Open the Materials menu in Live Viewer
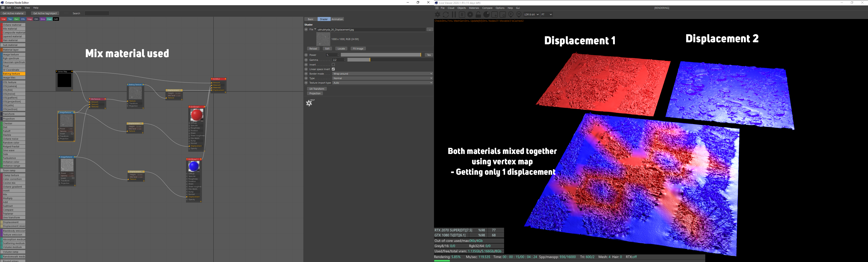868x262 pixels. tap(474, 8)
